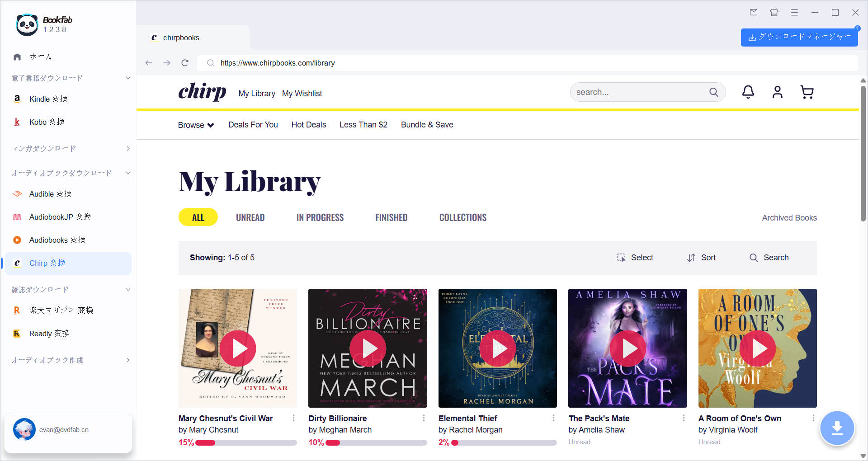
Task: Open the Browse dropdown menu
Action: (x=196, y=125)
